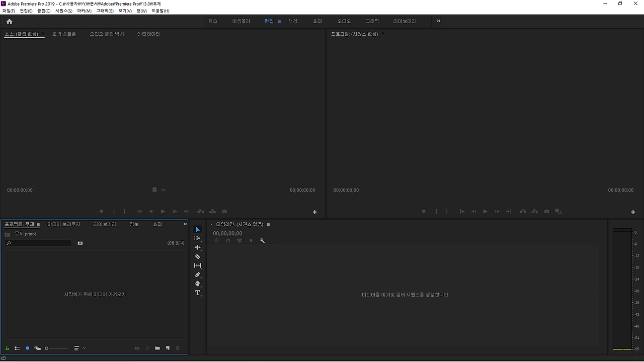Expand project panel group overflow chevrons
Viewport: 644px width, 362px height.
(x=185, y=224)
